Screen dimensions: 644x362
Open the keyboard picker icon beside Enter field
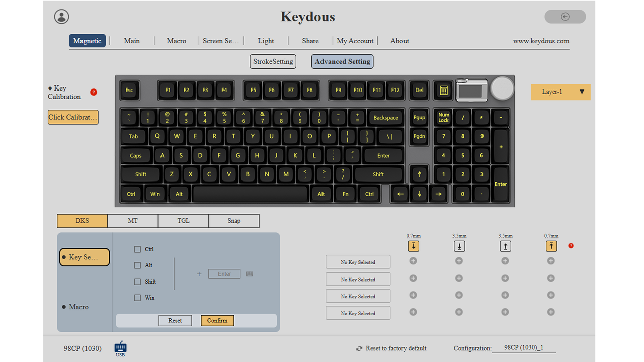(x=250, y=274)
